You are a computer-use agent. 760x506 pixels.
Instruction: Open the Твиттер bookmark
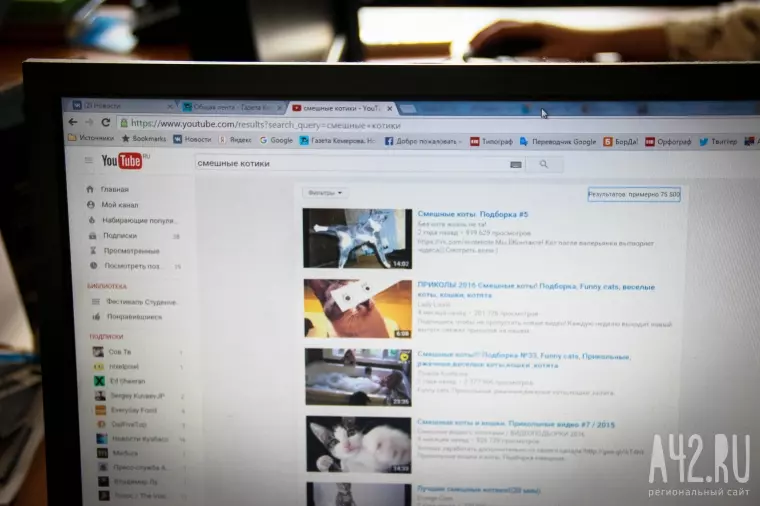pyautogui.click(x=718, y=142)
